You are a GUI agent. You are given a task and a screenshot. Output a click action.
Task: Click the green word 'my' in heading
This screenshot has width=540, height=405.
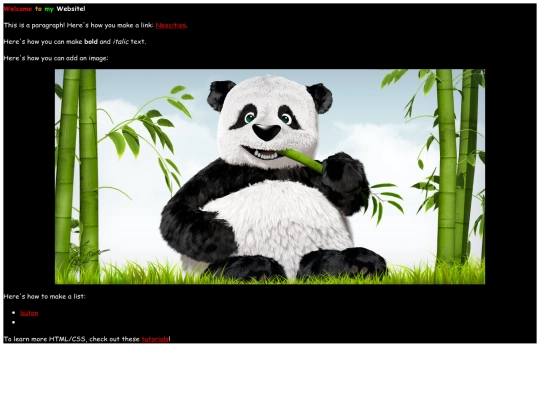click(x=49, y=9)
